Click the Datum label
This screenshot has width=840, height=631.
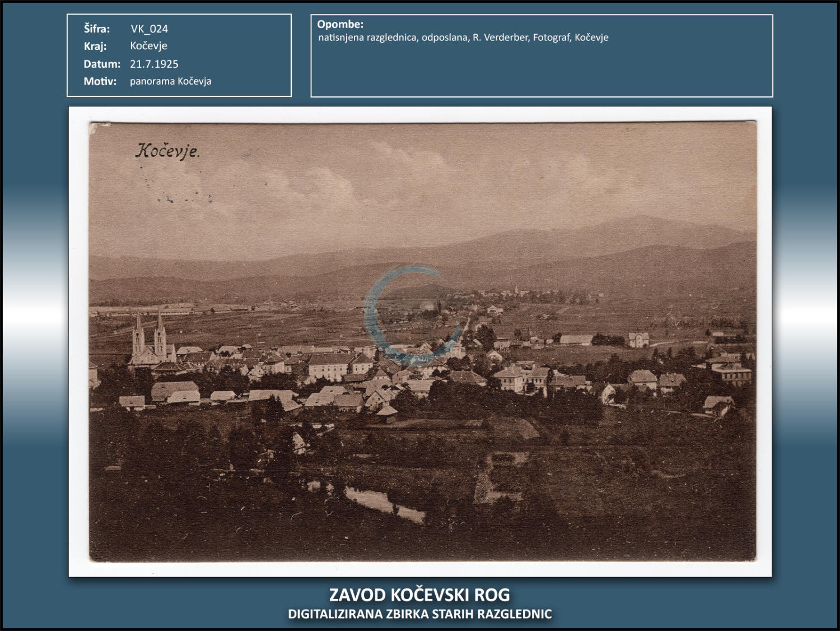(102, 64)
